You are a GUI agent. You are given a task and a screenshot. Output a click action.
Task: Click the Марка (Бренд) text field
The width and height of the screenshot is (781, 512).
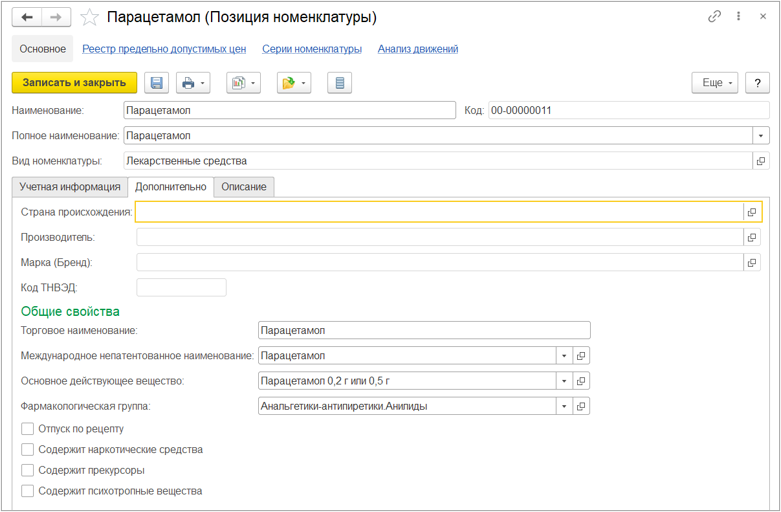(x=440, y=262)
